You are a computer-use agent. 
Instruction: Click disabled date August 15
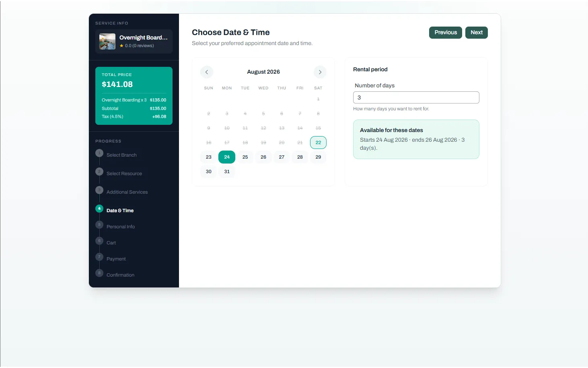pos(318,128)
